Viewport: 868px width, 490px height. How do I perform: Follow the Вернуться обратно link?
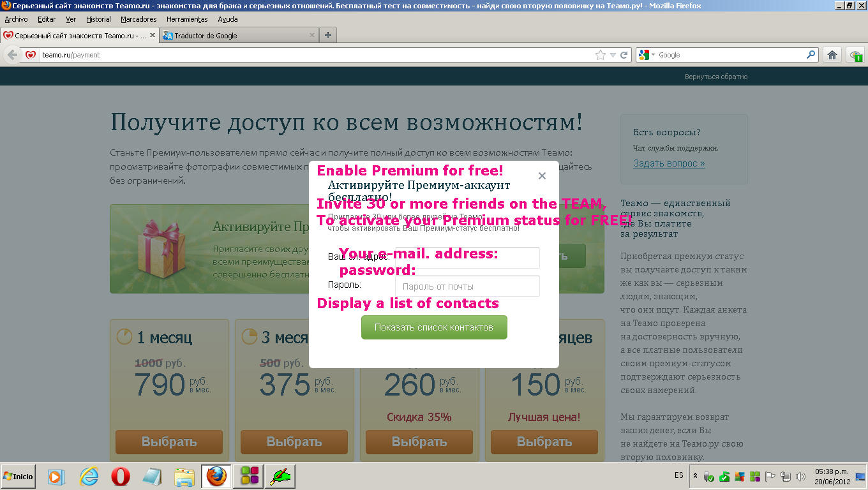[x=716, y=77]
